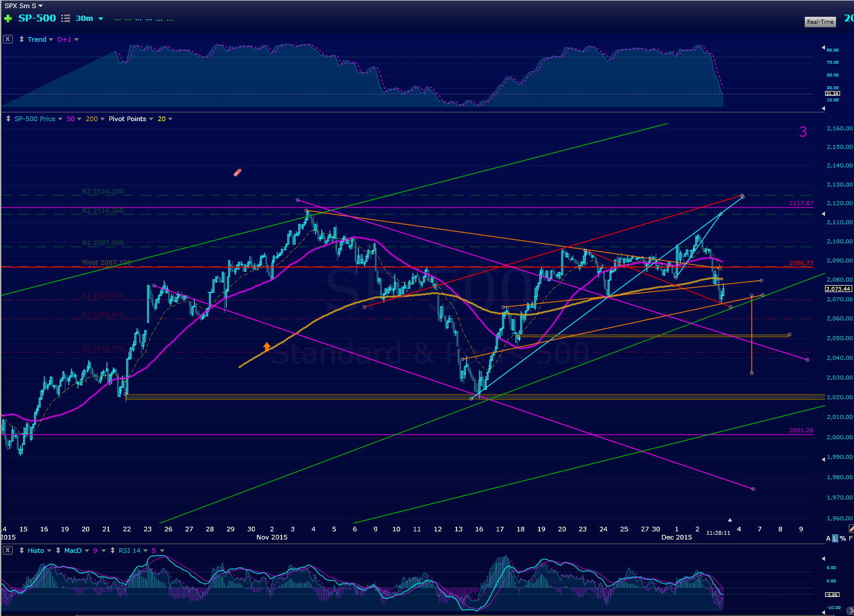This screenshot has width=854, height=616.
Task: Toggle the % percent-scale mode
Action: tap(843, 539)
